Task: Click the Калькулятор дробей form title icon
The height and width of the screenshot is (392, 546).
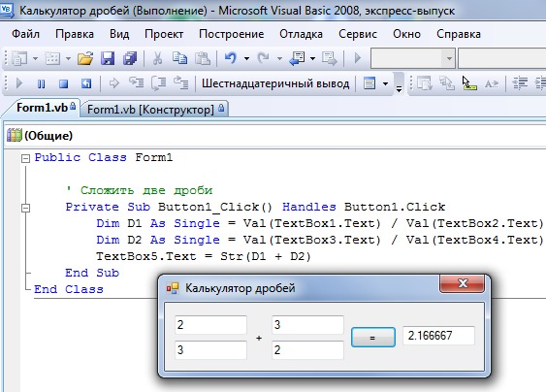Action: (x=173, y=288)
